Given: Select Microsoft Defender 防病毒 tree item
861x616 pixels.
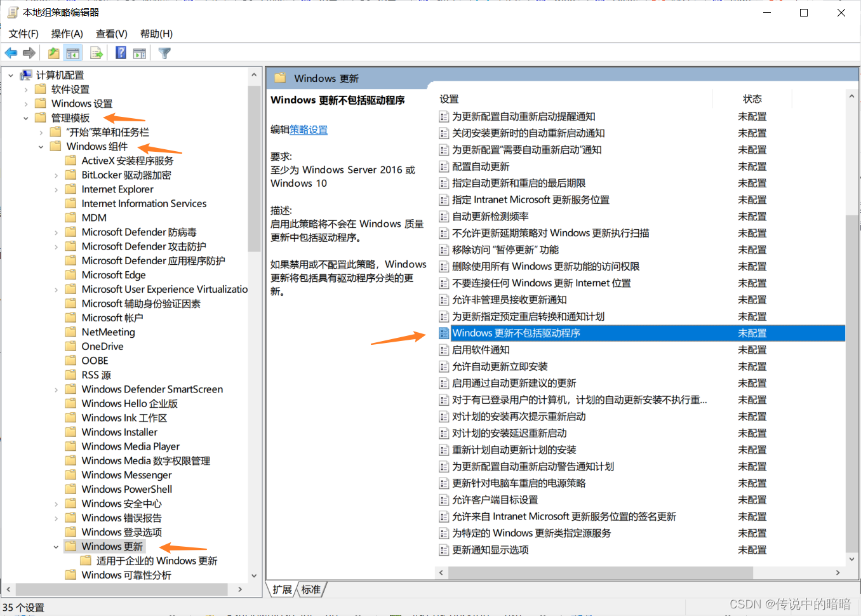Looking at the screenshot, I should (139, 232).
